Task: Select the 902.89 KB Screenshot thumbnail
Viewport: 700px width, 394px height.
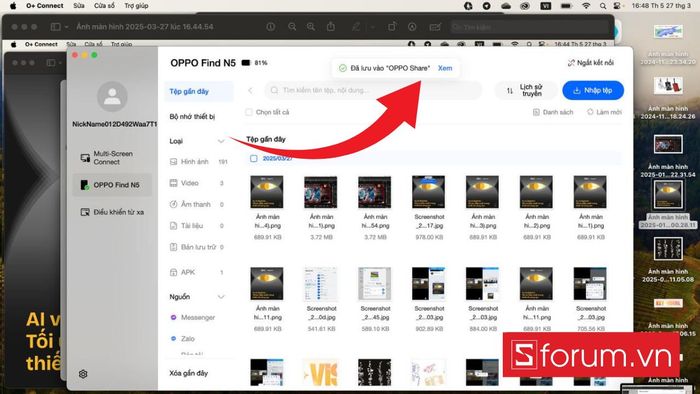Action: pos(429,284)
